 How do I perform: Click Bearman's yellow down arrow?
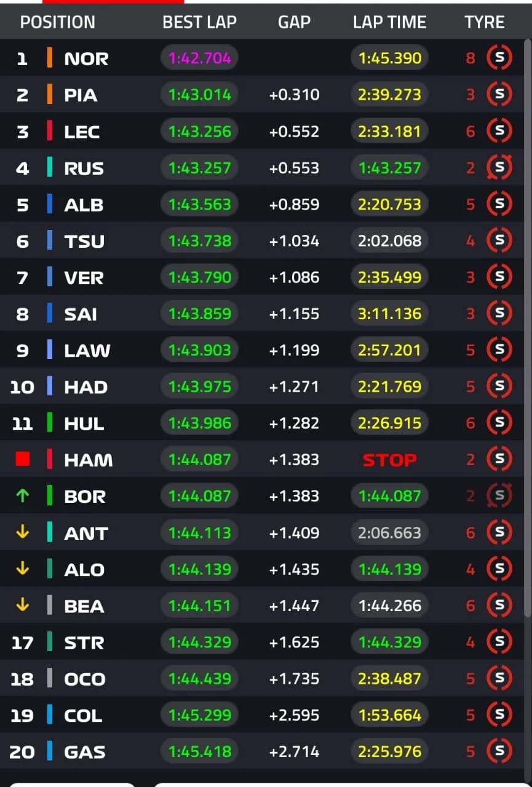point(23,606)
